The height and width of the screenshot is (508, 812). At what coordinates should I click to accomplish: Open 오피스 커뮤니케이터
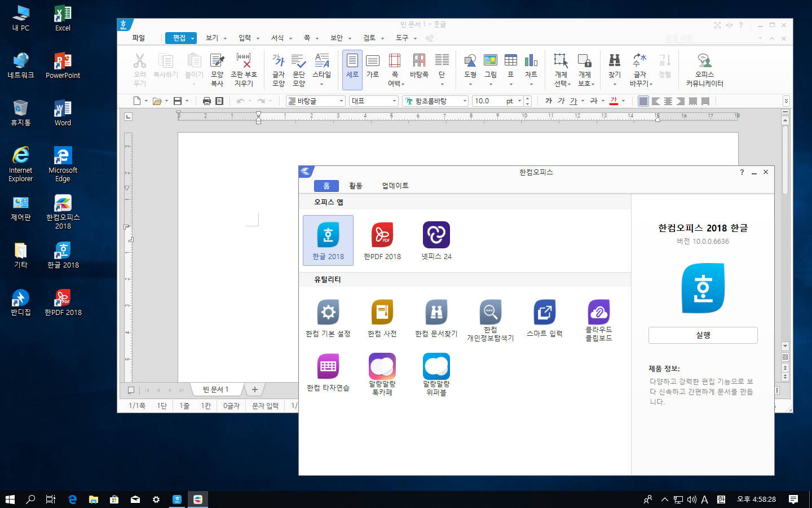(x=704, y=69)
